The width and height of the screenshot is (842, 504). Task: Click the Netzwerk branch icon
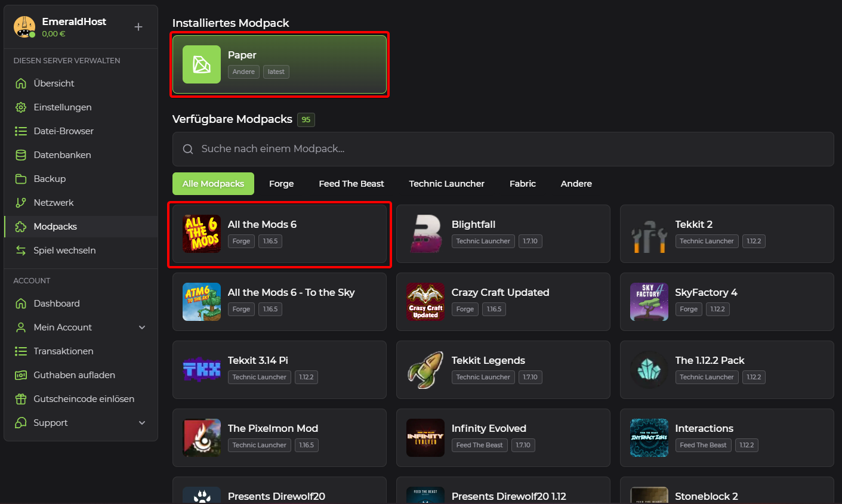21,203
